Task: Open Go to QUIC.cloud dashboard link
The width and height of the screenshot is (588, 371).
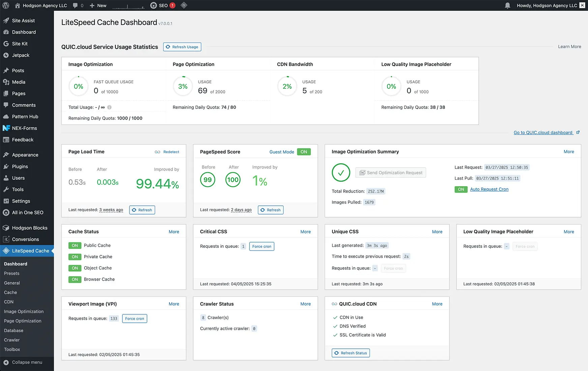Action: (547, 133)
